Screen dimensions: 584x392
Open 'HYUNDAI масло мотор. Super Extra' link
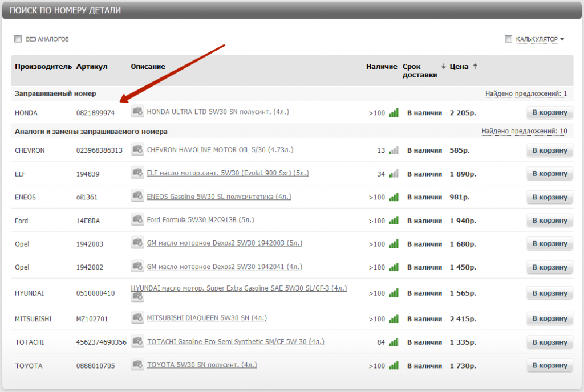[x=239, y=288]
